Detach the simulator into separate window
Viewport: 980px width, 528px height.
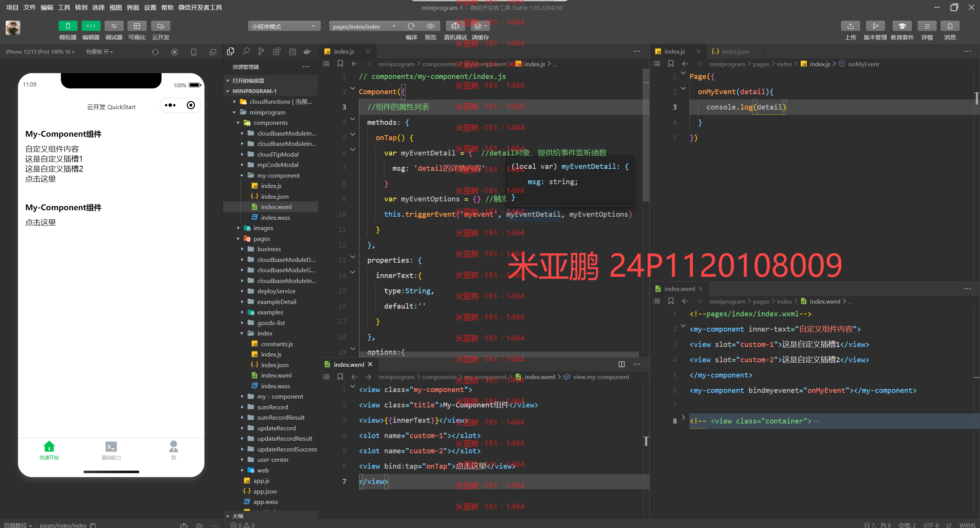click(x=212, y=52)
